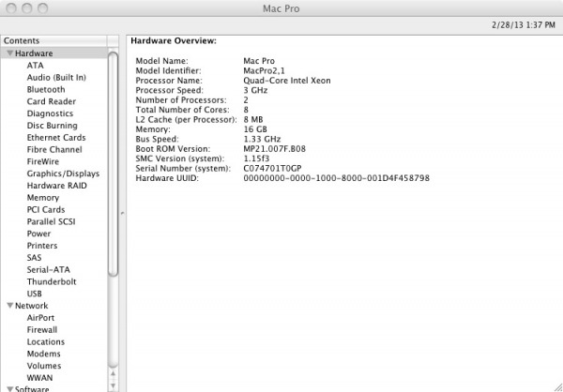563x392 pixels.
Task: Click the sidebar scroll up arrow
Action: pyautogui.click(x=114, y=374)
